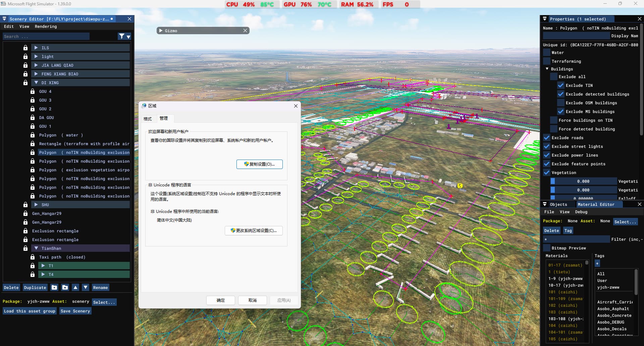This screenshot has height=346, width=644.
Task: Close the Gizmo panel
Action: coord(245,31)
